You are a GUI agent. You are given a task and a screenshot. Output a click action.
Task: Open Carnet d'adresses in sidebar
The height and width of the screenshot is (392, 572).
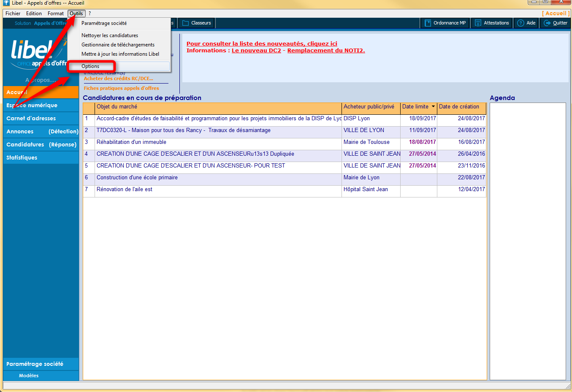pos(41,118)
